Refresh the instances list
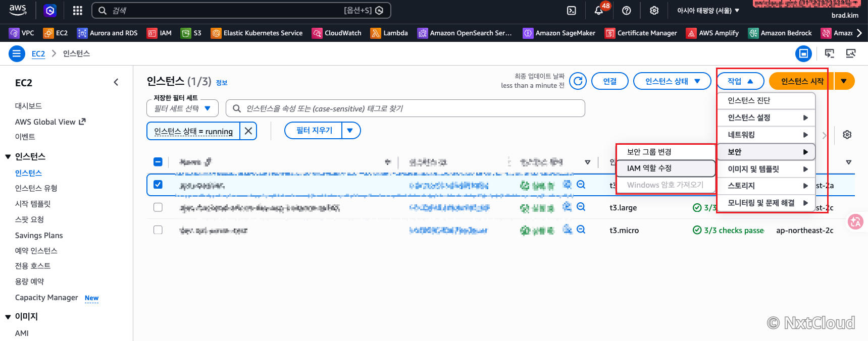Viewport: 868px width, 341px height. [578, 81]
